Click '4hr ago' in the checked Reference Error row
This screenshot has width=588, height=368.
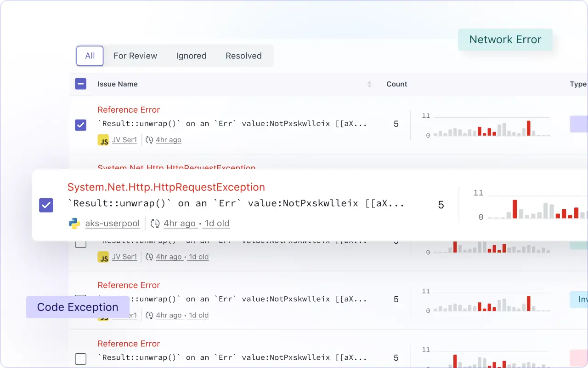pos(169,140)
